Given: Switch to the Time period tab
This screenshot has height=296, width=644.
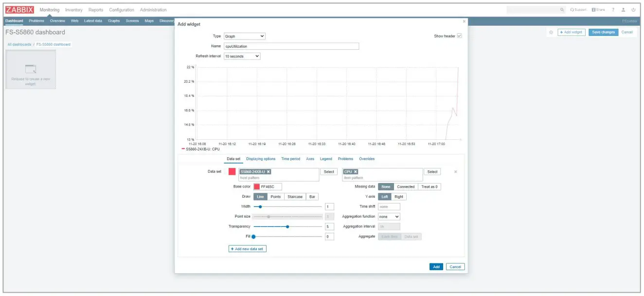Looking at the screenshot, I should [x=291, y=159].
